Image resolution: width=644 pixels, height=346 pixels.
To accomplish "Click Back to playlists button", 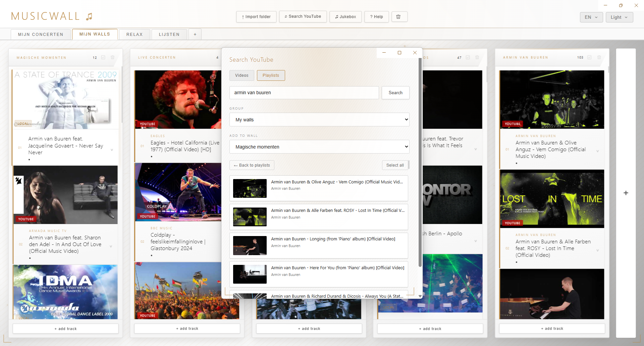I will click(252, 165).
